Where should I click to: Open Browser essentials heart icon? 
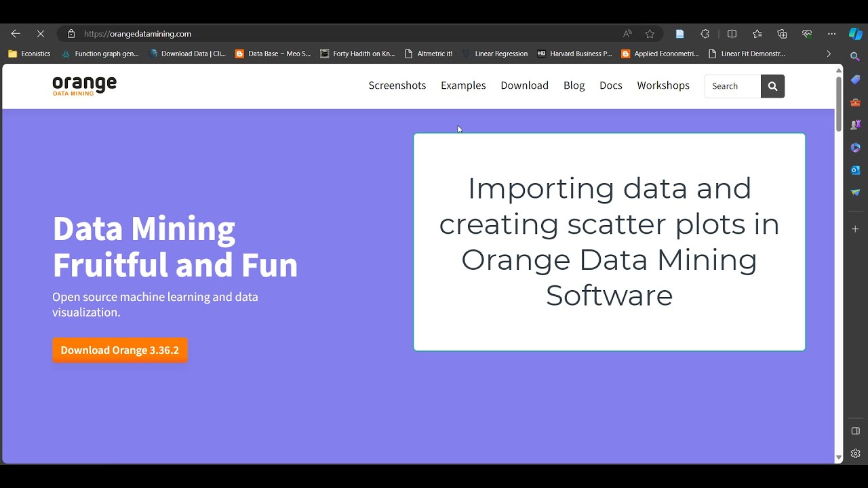click(x=807, y=34)
